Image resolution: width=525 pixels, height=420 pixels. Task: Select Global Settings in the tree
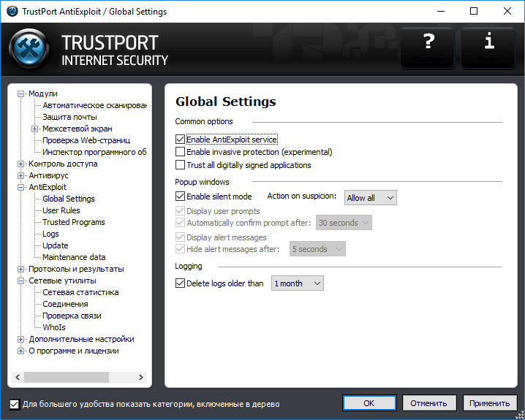69,199
